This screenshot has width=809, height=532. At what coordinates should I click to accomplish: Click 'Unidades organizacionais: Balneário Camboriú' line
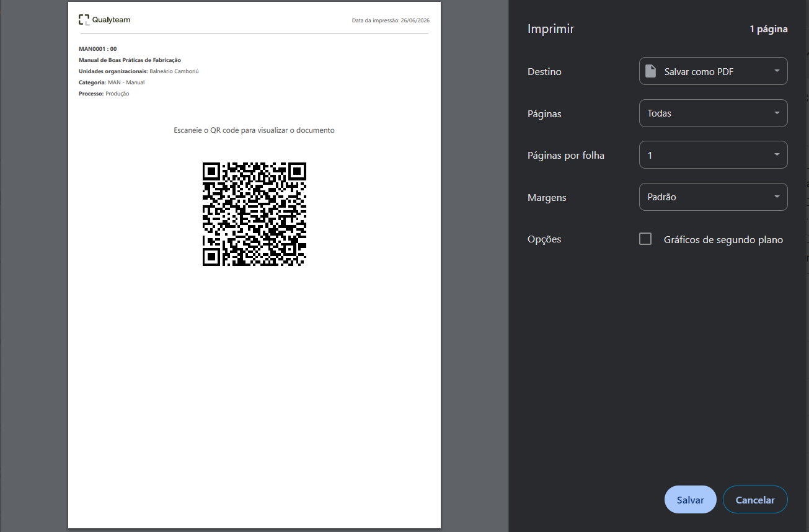coord(138,71)
